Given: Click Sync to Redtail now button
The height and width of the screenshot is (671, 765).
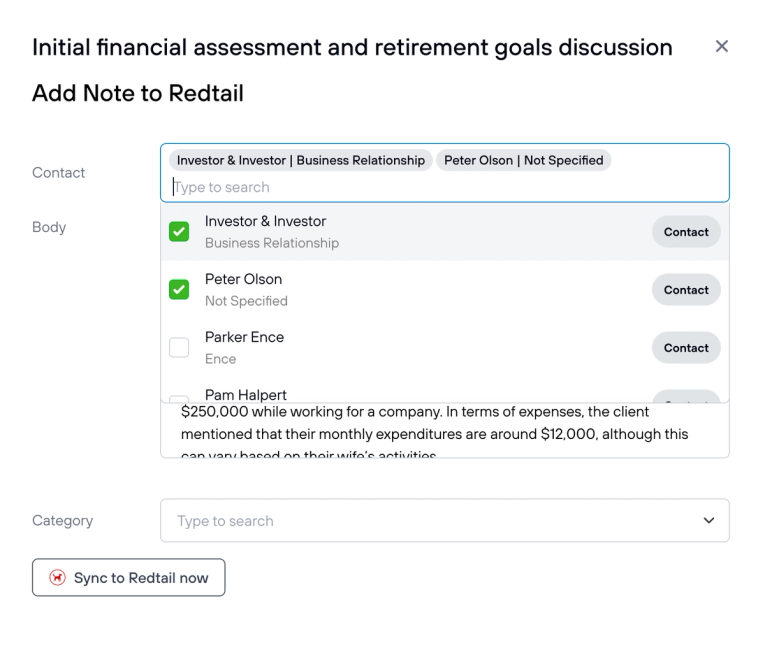Looking at the screenshot, I should tap(128, 578).
